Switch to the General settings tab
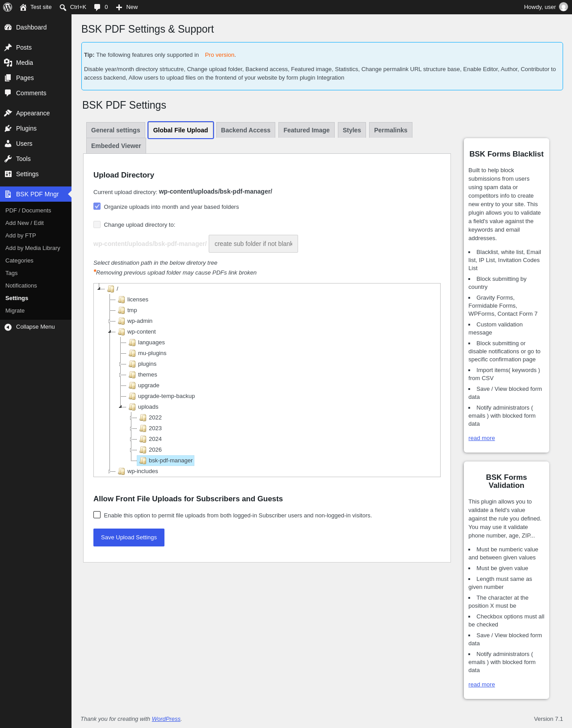 click(116, 130)
